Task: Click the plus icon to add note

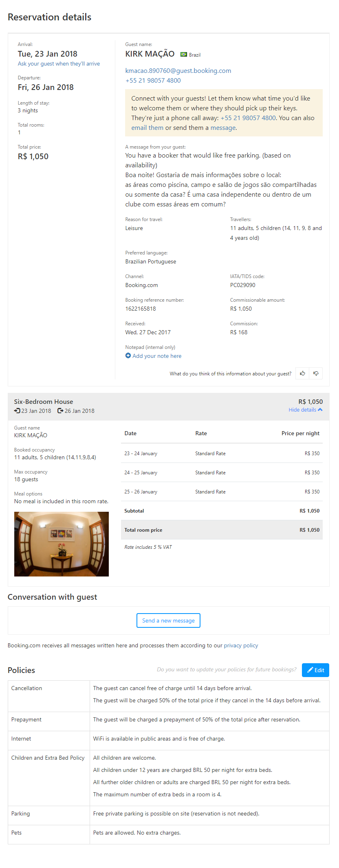Action: point(128,356)
